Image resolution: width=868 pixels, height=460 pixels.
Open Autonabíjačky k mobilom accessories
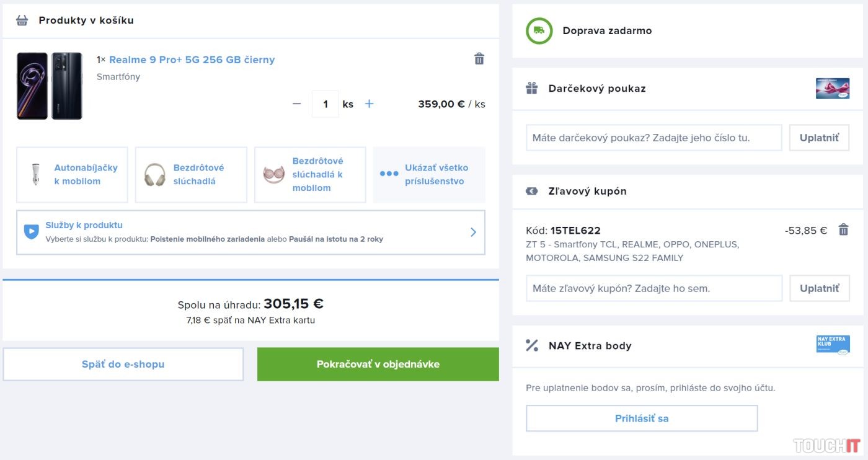[x=72, y=175]
